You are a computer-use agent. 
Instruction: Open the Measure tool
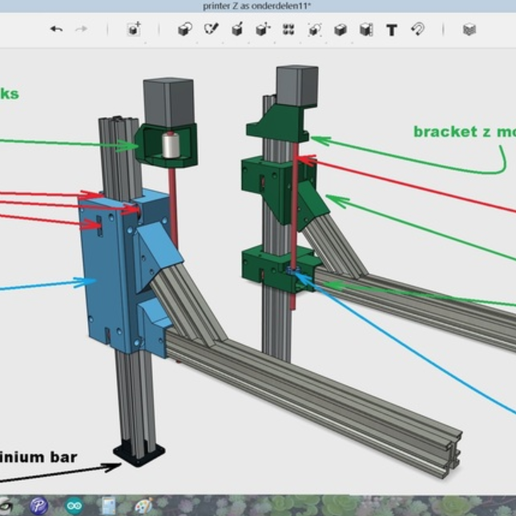[x=366, y=30]
